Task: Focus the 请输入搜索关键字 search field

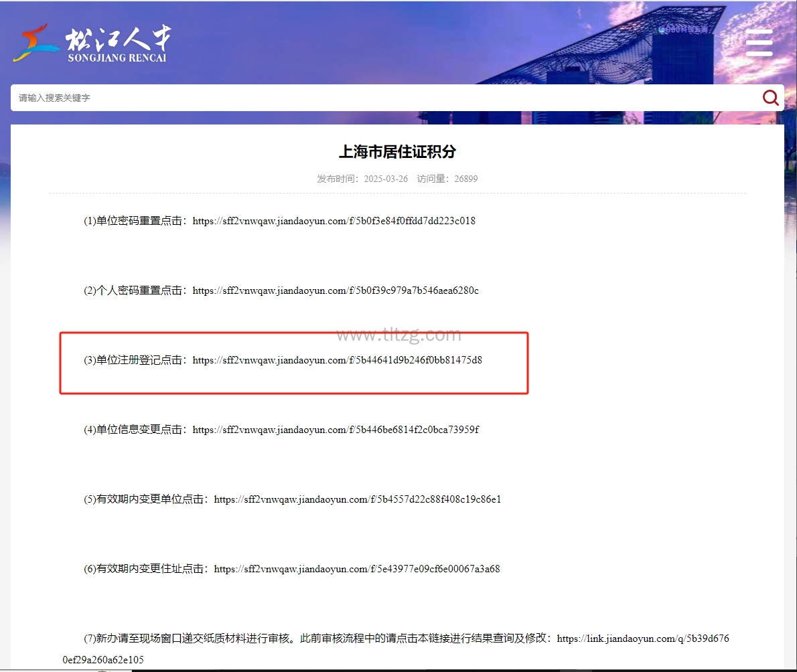Action: (382, 98)
